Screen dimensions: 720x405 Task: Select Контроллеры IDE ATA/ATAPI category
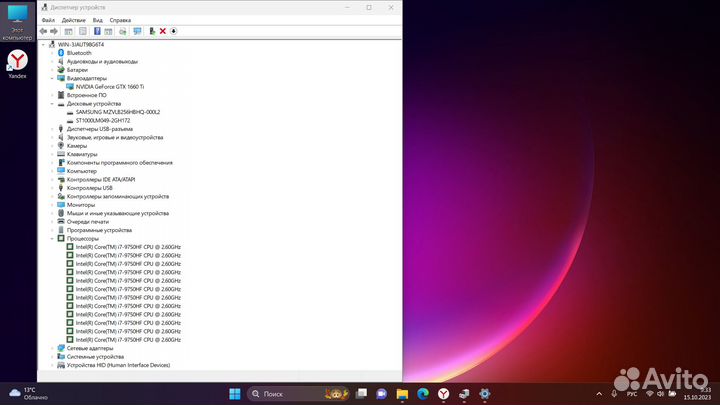tap(101, 180)
